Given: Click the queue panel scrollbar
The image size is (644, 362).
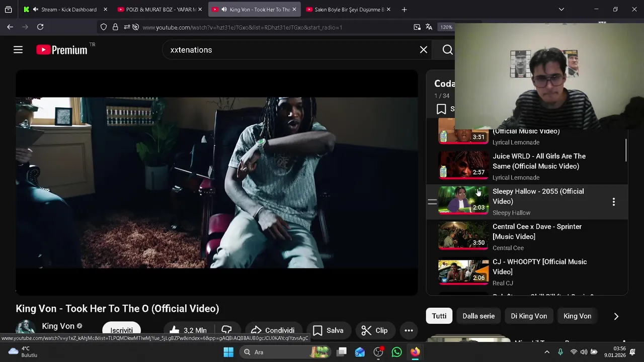Looking at the screenshot, I should pyautogui.click(x=626, y=150).
